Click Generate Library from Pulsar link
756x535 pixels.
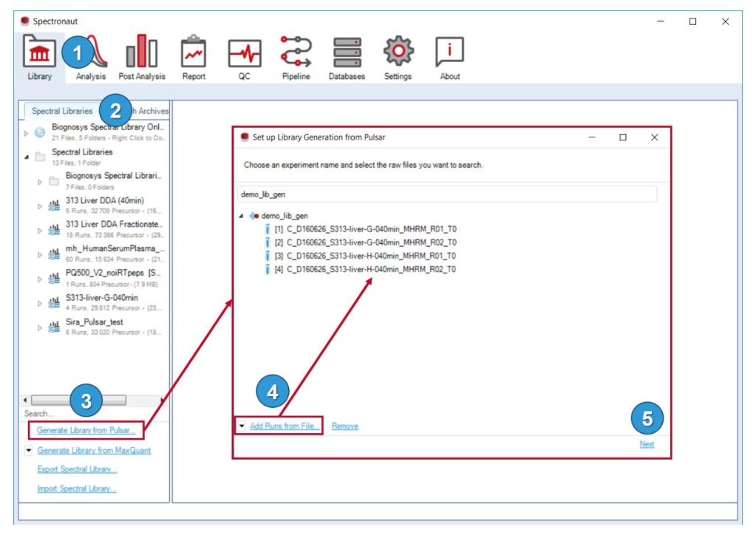click(x=85, y=430)
